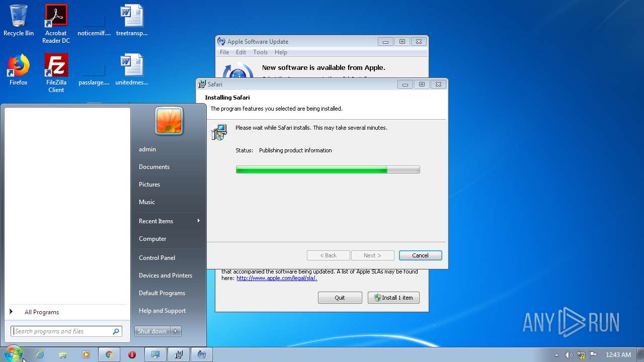644x362 pixels.
Task: Select the unitedmes Word document icon
Action: (x=132, y=70)
